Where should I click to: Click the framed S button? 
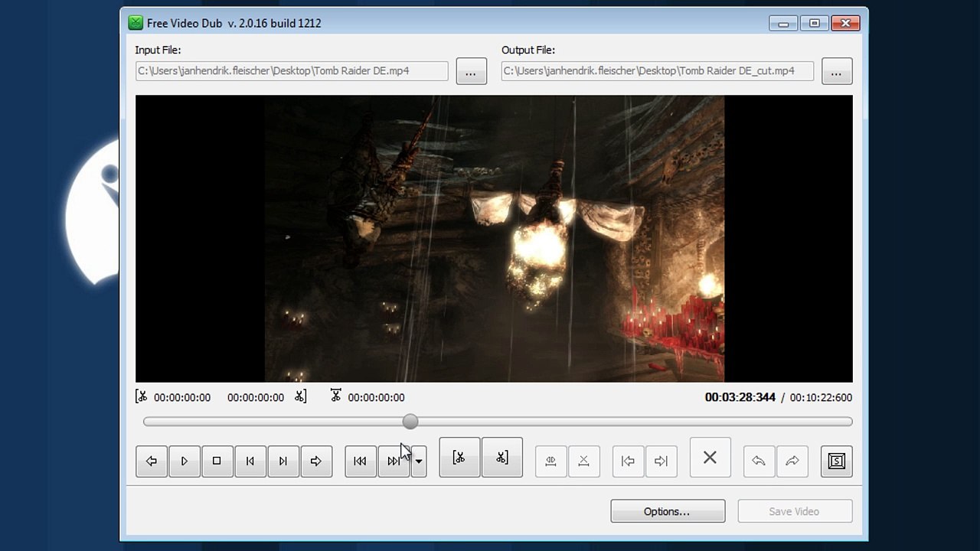(836, 461)
